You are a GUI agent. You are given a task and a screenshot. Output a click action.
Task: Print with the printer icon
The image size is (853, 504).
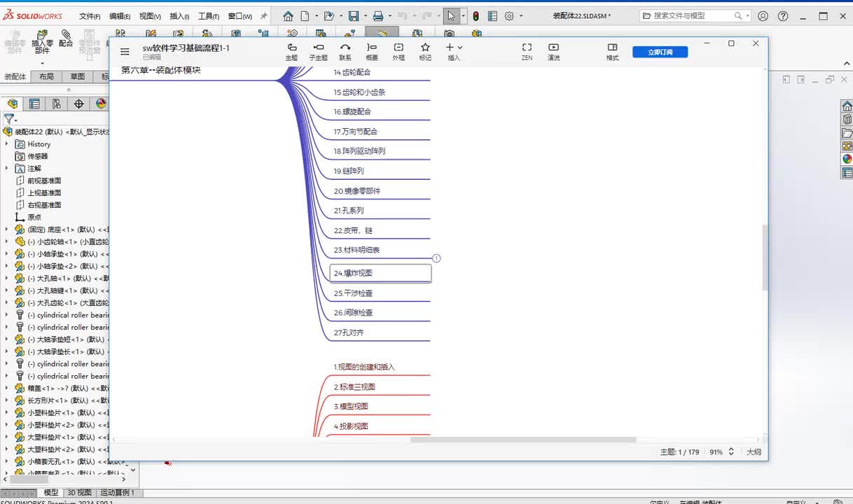[x=378, y=16]
